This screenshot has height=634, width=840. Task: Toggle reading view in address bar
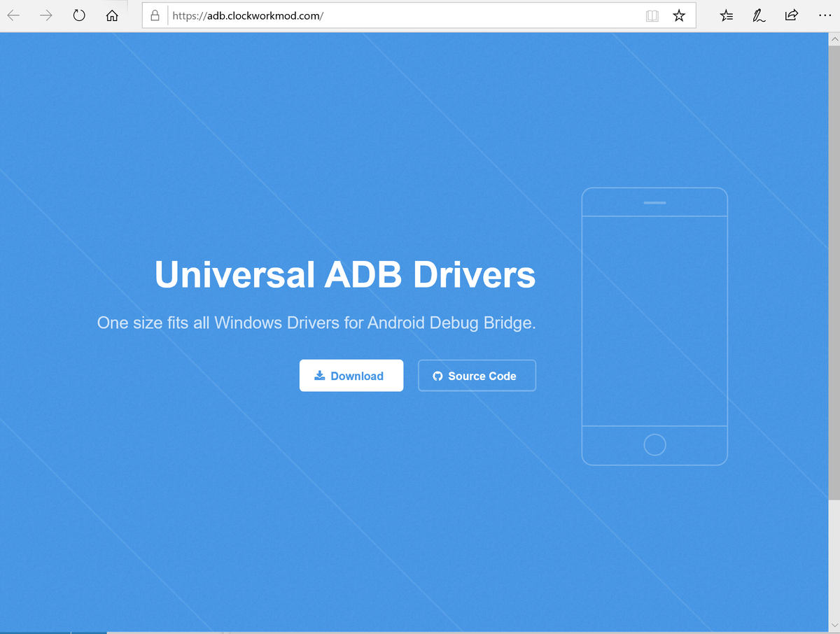click(652, 15)
